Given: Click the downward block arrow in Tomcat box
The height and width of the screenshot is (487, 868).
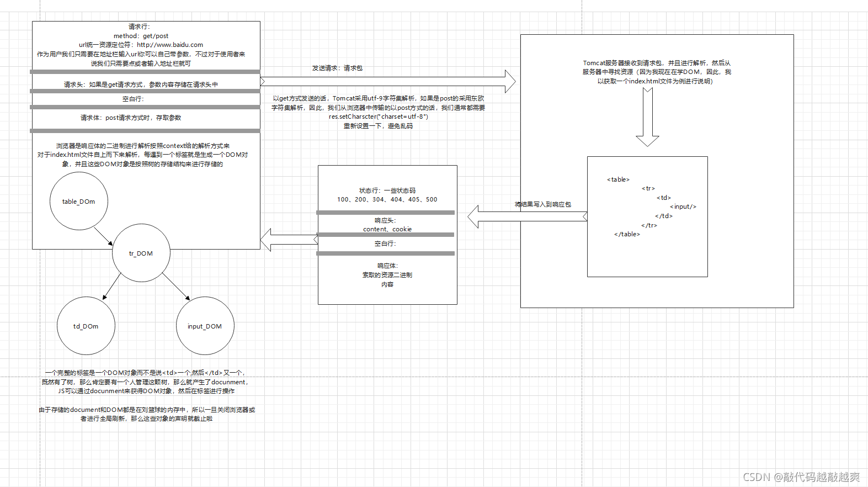Looking at the screenshot, I should click(x=648, y=117).
